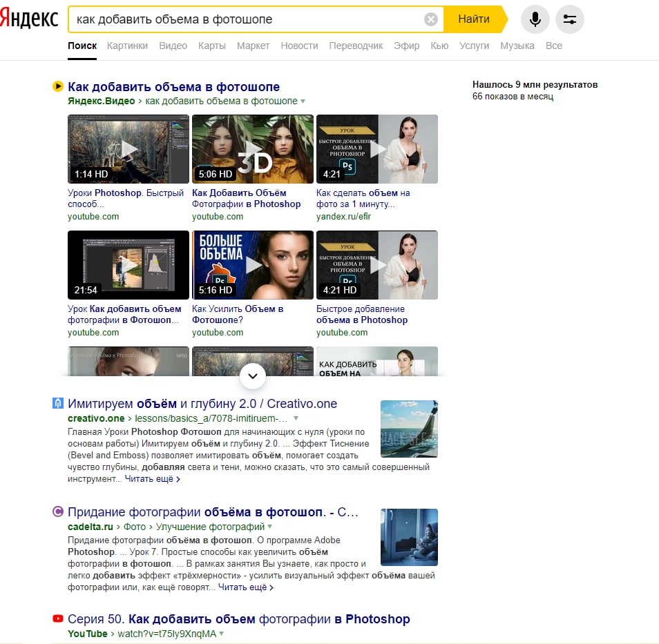Open the Маркет tab
This screenshot has width=659, height=644.
pyautogui.click(x=253, y=46)
